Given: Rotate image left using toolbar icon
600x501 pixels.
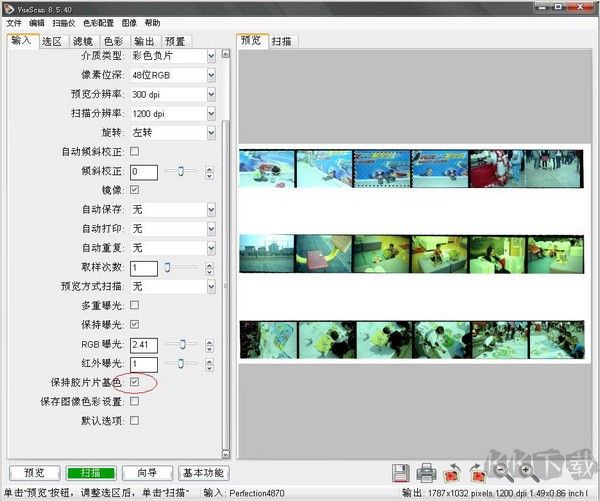Looking at the screenshot, I should 452,473.
